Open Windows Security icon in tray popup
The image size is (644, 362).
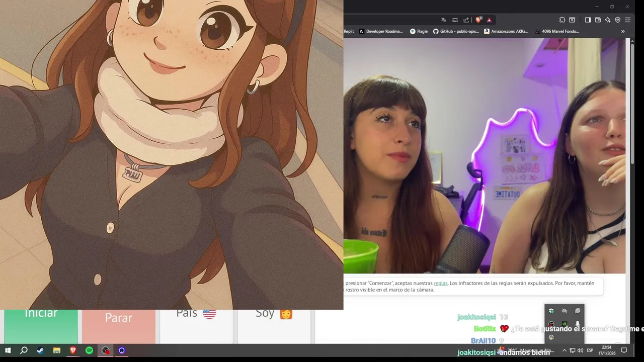551,311
